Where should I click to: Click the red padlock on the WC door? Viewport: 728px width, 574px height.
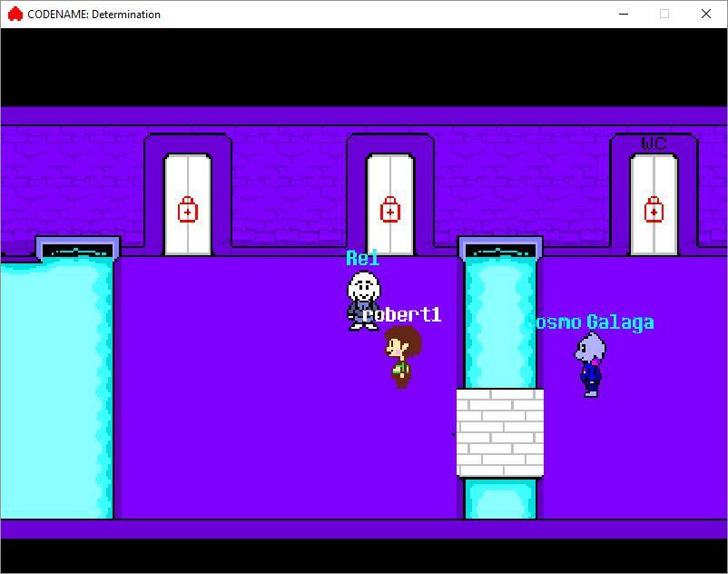tap(654, 209)
